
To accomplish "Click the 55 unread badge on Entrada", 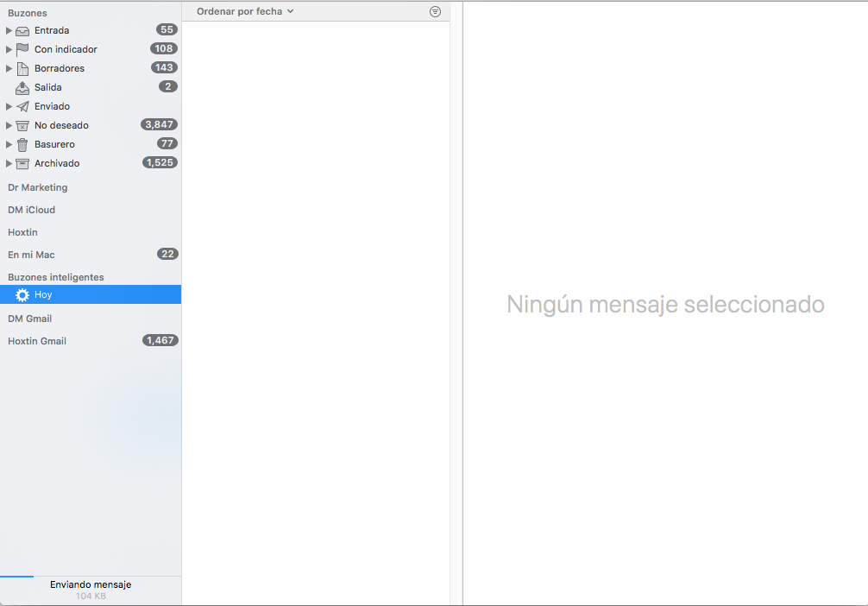I will coord(167,30).
